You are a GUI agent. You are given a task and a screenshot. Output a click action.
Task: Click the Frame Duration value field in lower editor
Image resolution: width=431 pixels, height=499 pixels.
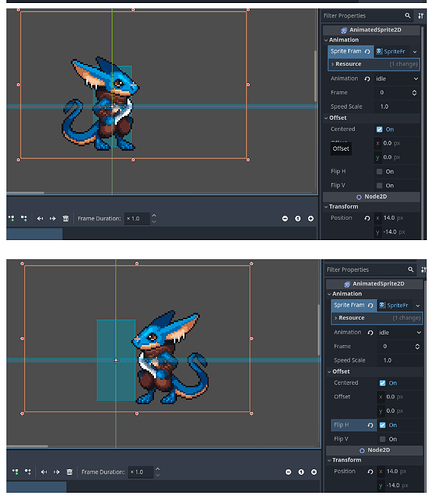(x=141, y=472)
